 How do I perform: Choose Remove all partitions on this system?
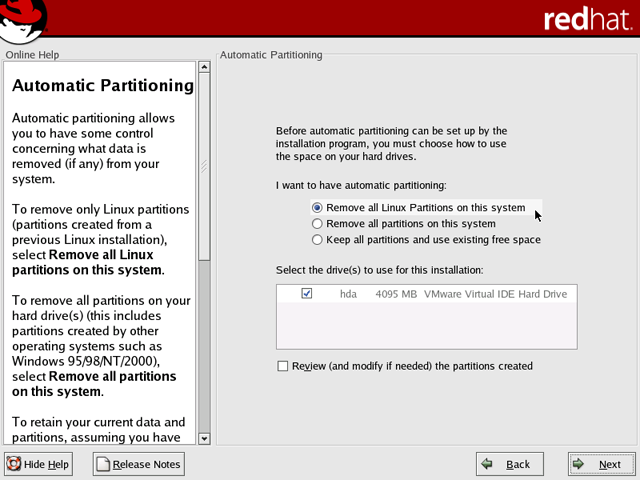(x=318, y=224)
